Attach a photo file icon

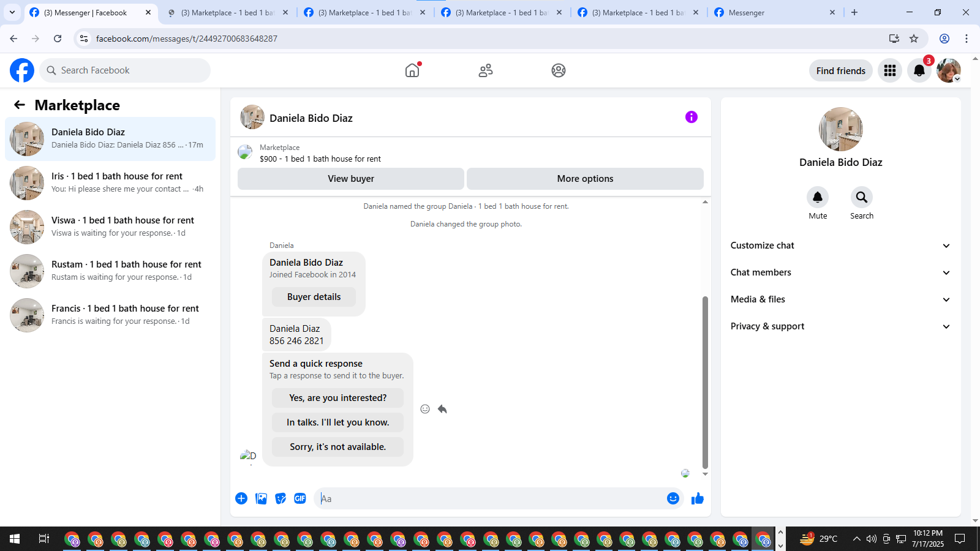pyautogui.click(x=261, y=498)
